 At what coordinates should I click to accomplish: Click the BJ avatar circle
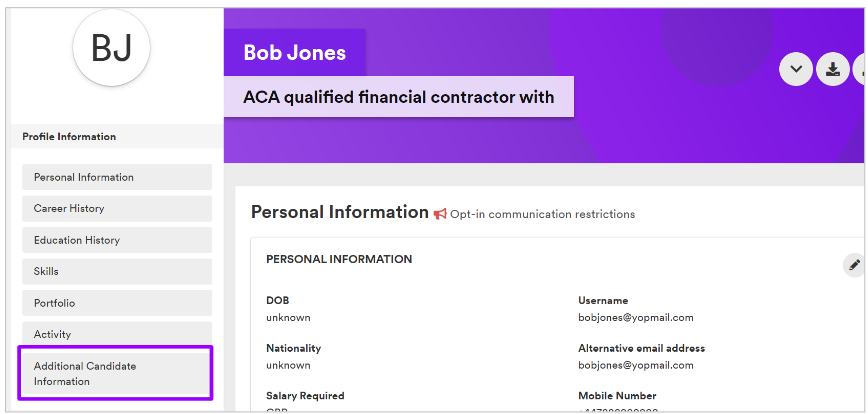click(x=111, y=48)
